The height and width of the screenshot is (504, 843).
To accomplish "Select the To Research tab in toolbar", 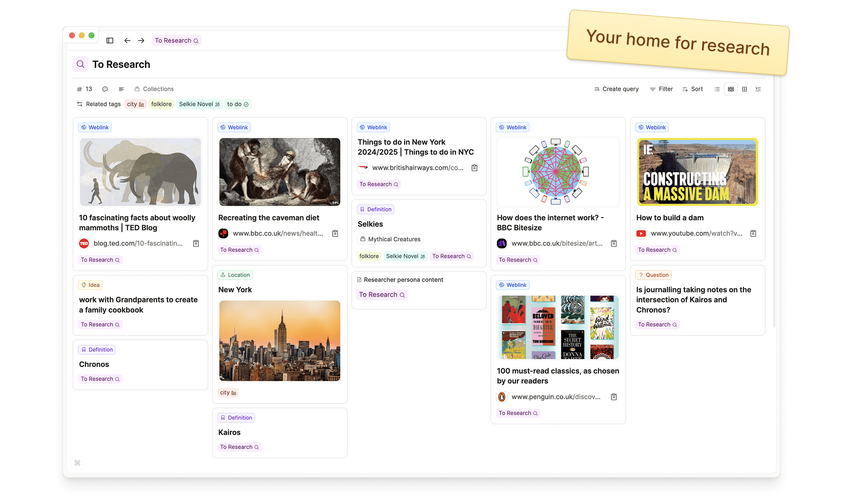I will click(177, 40).
